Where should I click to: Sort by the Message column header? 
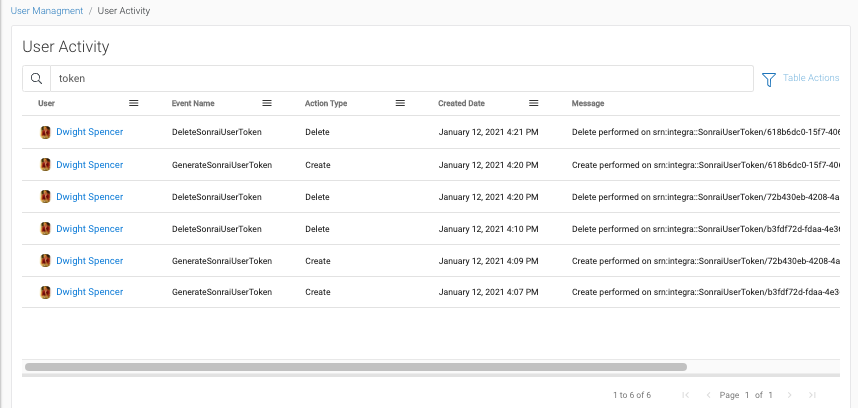[588, 103]
